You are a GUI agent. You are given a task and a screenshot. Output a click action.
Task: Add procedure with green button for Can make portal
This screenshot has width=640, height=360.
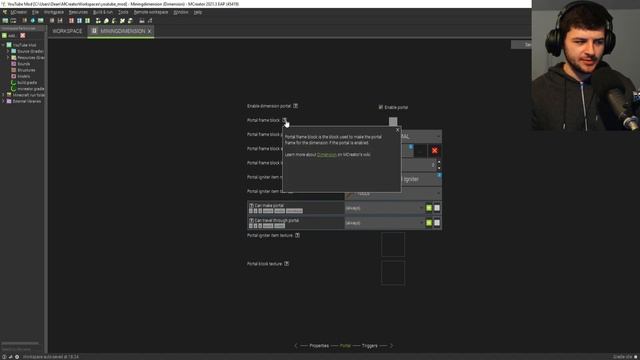click(x=429, y=208)
